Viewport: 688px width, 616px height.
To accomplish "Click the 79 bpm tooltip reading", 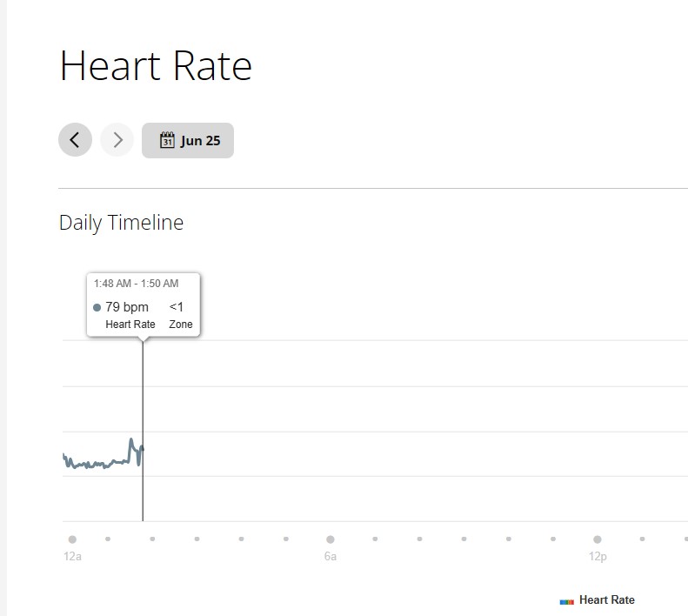I will pos(127,307).
